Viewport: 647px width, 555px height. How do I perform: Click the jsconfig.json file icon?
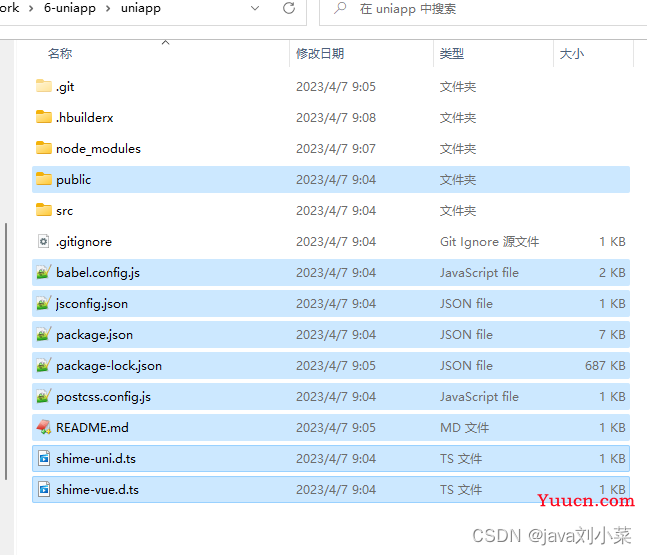coord(44,303)
